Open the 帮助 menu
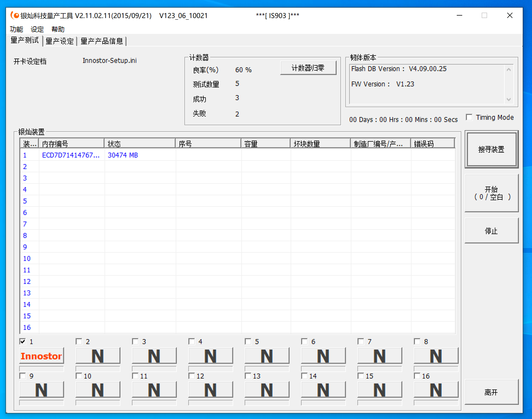532x419 pixels. click(58, 29)
